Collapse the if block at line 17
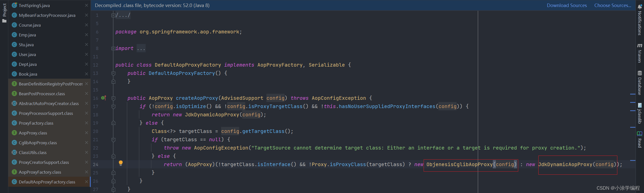Image resolution: width=644 pixels, height=193 pixels. pyautogui.click(x=113, y=107)
